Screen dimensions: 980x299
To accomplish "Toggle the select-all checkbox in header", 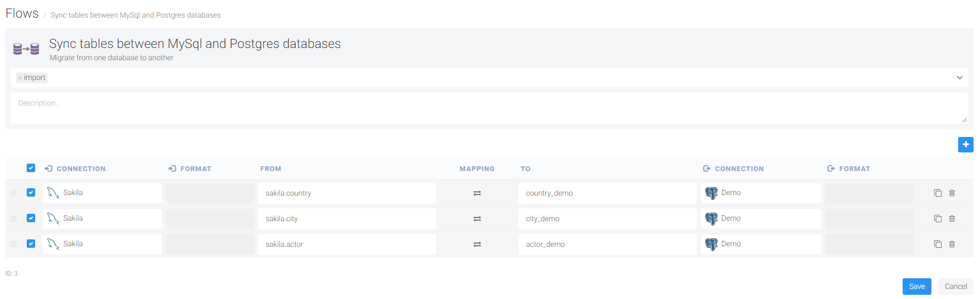I will [31, 168].
